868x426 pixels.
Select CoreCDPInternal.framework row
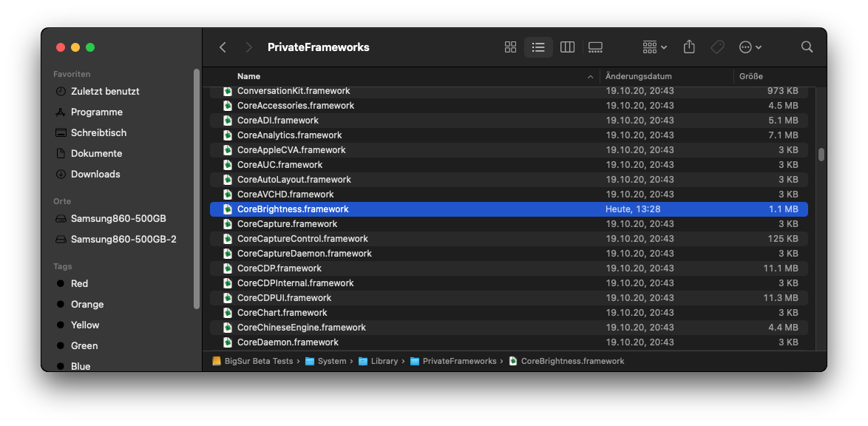point(509,283)
